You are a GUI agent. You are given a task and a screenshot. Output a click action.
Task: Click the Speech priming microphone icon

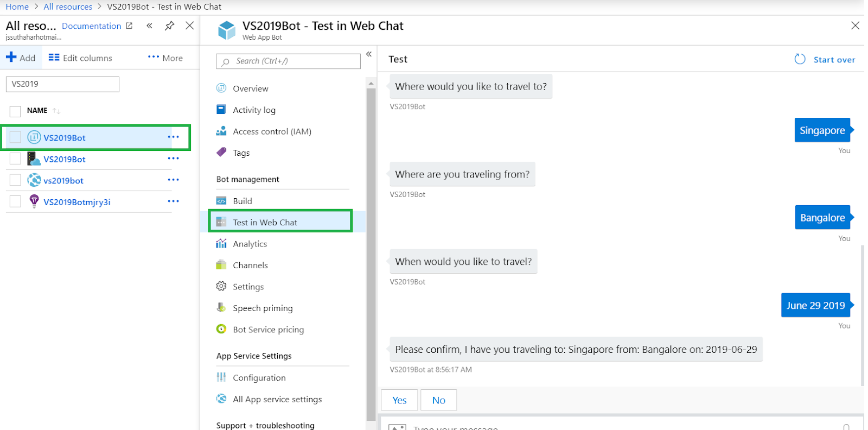221,307
